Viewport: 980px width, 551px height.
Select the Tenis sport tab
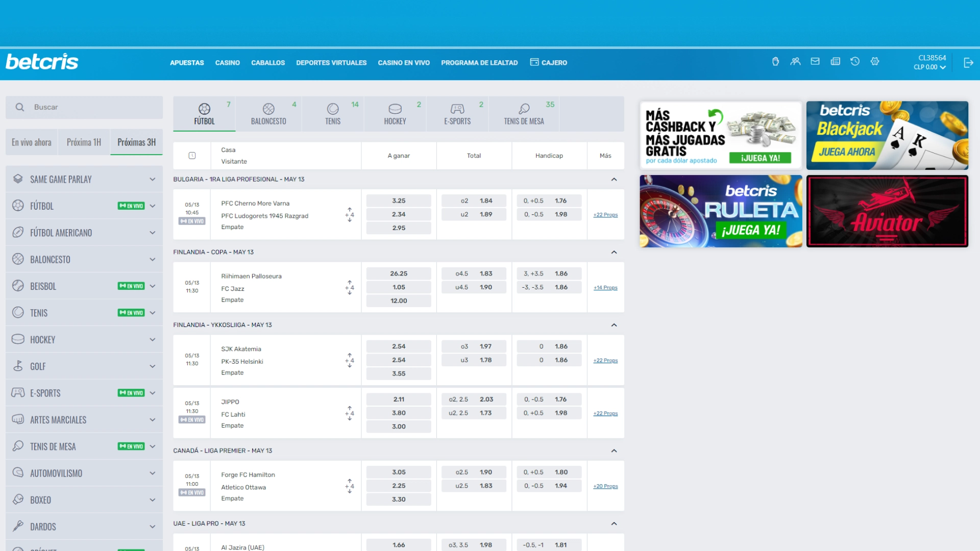pyautogui.click(x=333, y=114)
